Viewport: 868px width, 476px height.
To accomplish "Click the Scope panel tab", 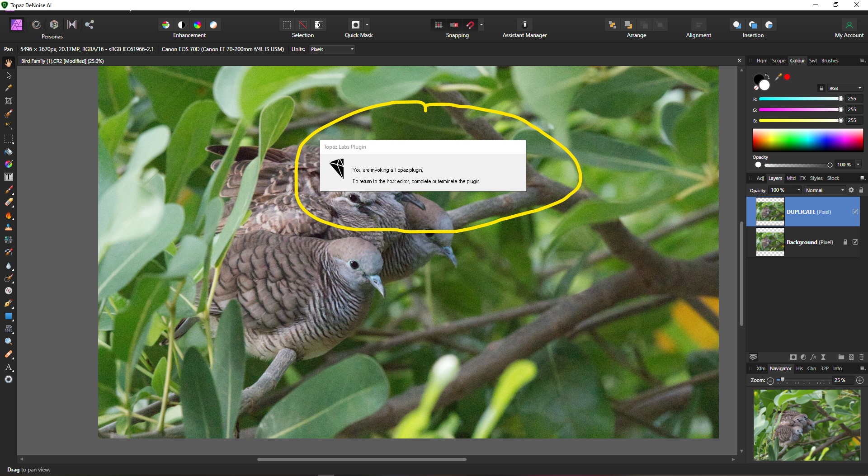I will [778, 61].
